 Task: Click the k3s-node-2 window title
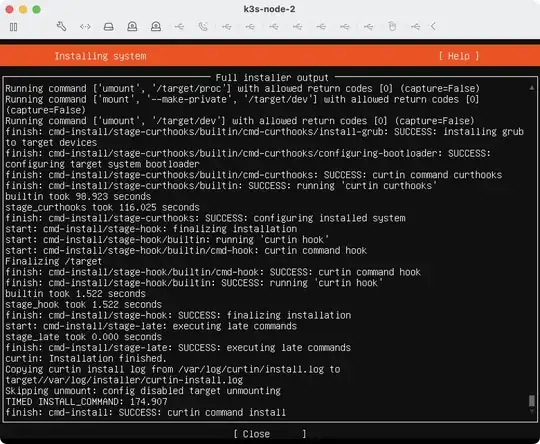pos(269,9)
